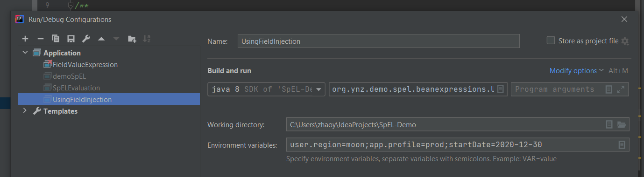This screenshot has width=644, height=177.
Task: Expand the Templates tree node
Action: pos(25,111)
